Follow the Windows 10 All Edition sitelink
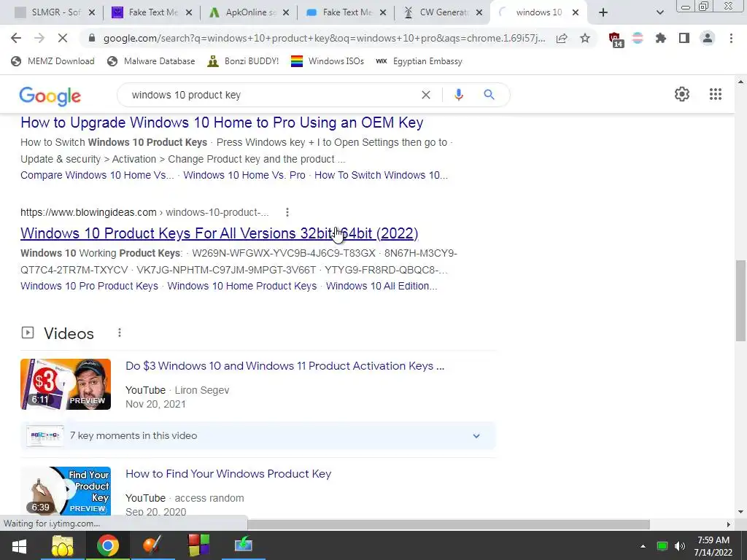This screenshot has width=747, height=560. 382,286
